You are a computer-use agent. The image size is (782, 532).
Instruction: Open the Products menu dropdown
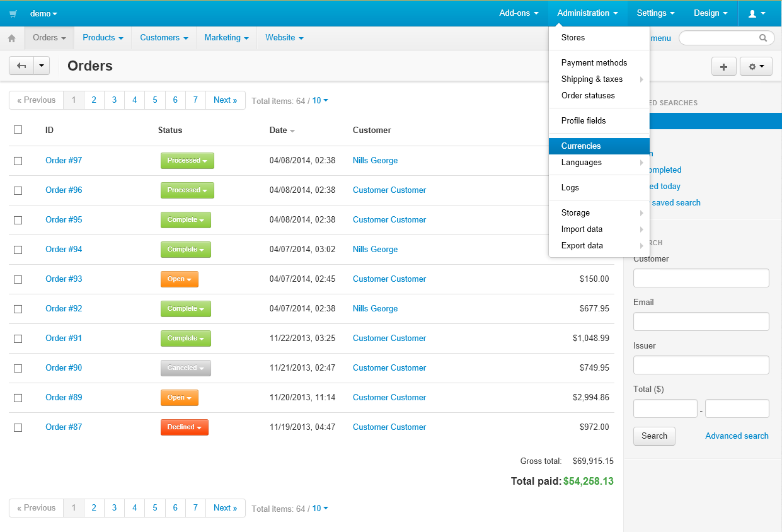click(x=103, y=38)
